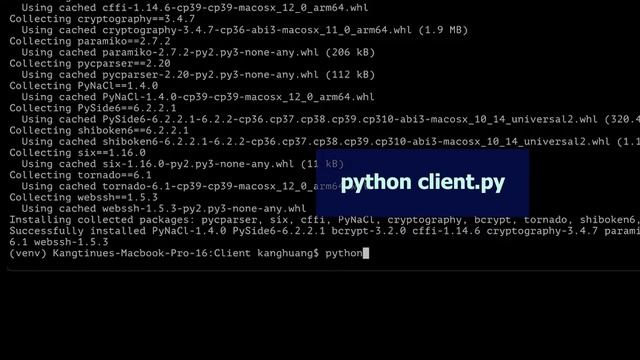The image size is (640, 360).
Task: Click the line 'Collecting webssh==1.5.3'
Action: coord(84,198)
